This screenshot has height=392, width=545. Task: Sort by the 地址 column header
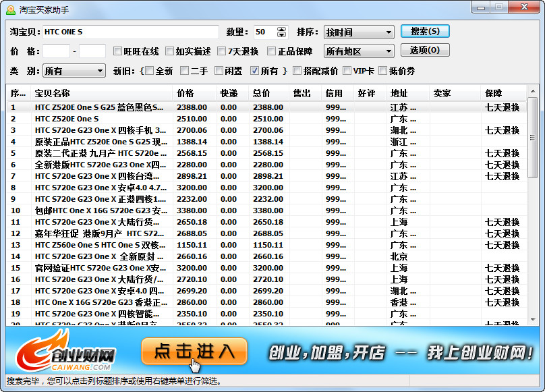(x=408, y=93)
